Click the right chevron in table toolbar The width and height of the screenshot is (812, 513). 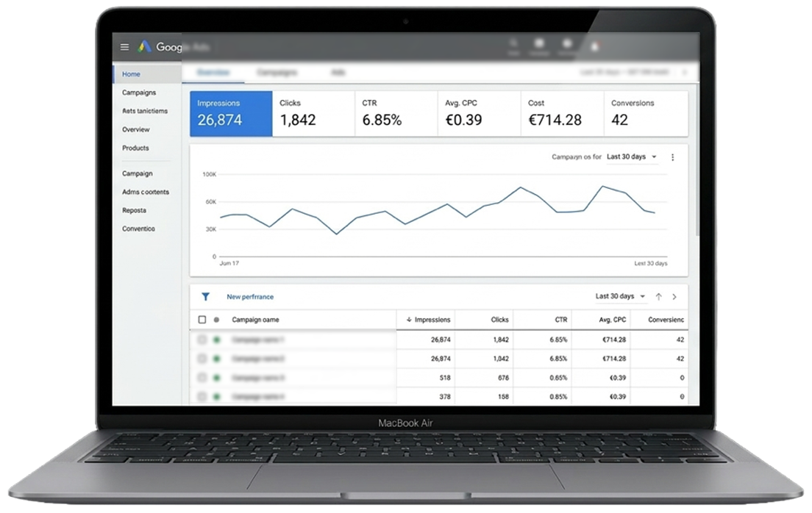pos(674,297)
